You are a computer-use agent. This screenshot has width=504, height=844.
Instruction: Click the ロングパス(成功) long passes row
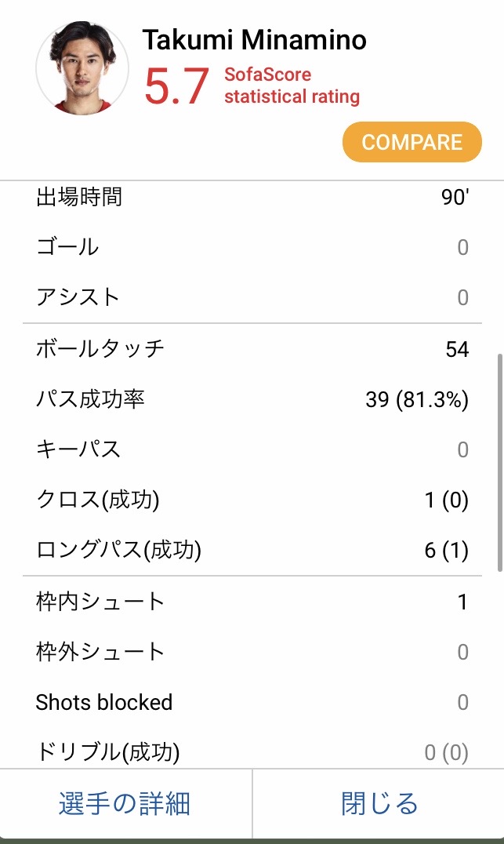tap(252, 550)
